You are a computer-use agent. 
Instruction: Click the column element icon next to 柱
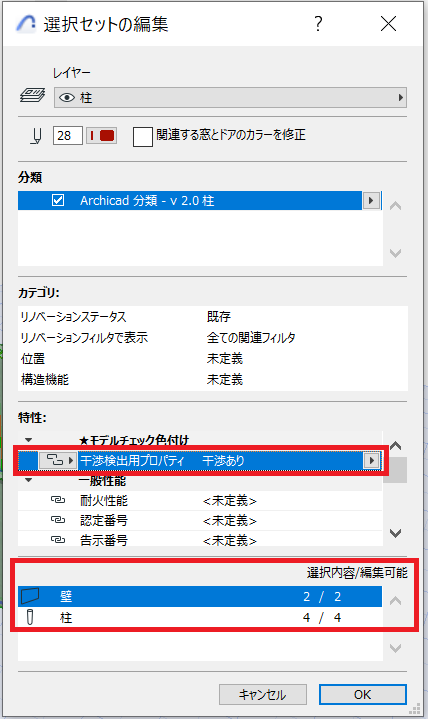[30, 617]
